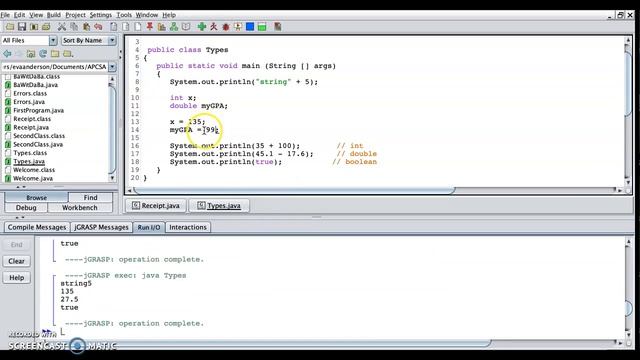The width and height of the screenshot is (640, 360).
Task: Click the blue square toolbar icon
Action: coord(250,27)
